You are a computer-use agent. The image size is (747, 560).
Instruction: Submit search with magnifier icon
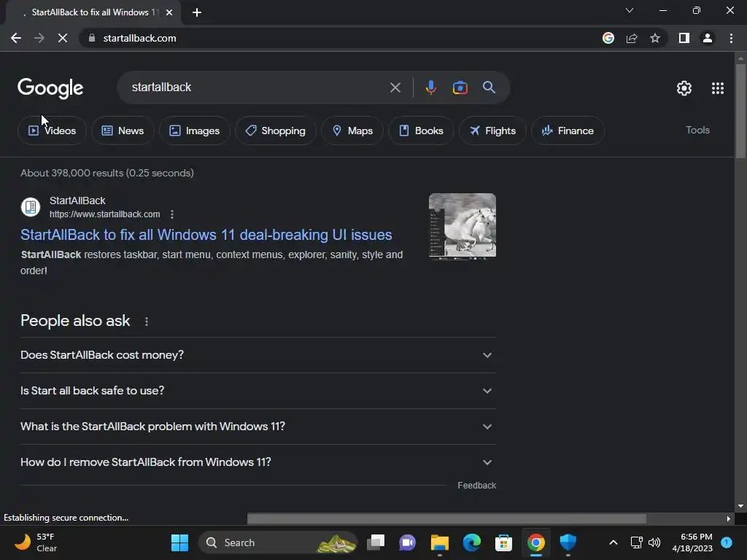489,87
